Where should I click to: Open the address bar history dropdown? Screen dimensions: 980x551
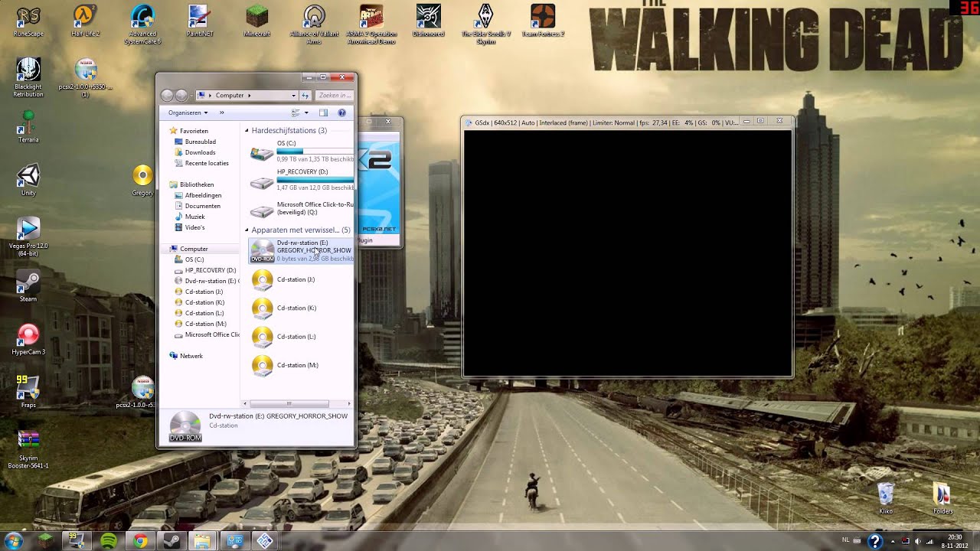tap(293, 96)
